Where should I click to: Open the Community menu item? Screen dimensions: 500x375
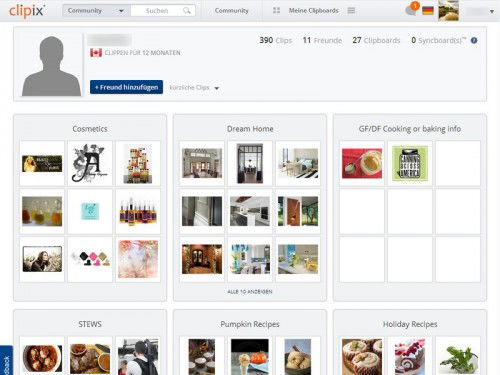(232, 11)
